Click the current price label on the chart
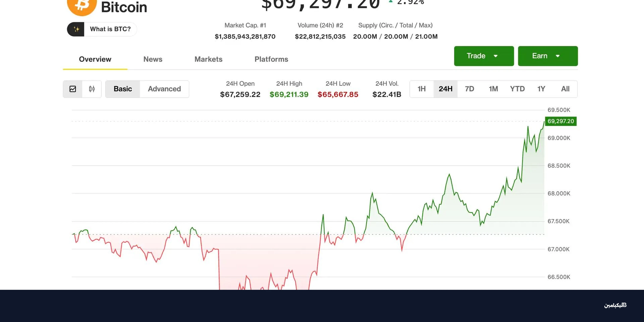 coord(560,121)
